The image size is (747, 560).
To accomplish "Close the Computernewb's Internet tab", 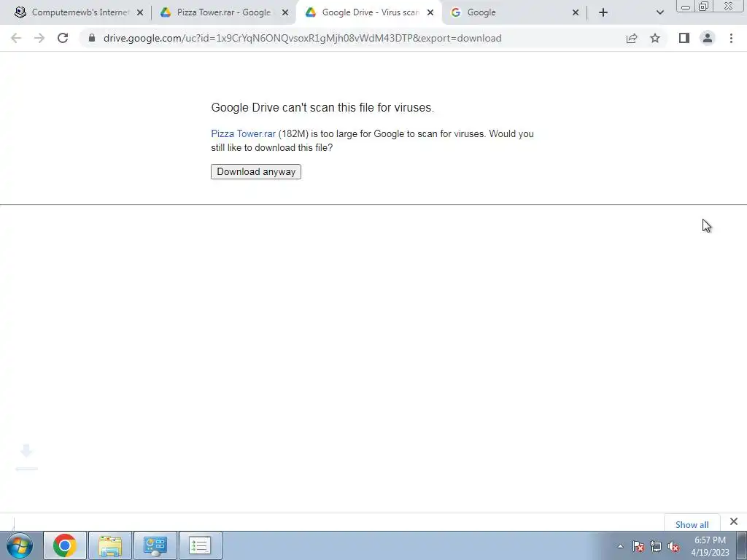I will click(140, 13).
